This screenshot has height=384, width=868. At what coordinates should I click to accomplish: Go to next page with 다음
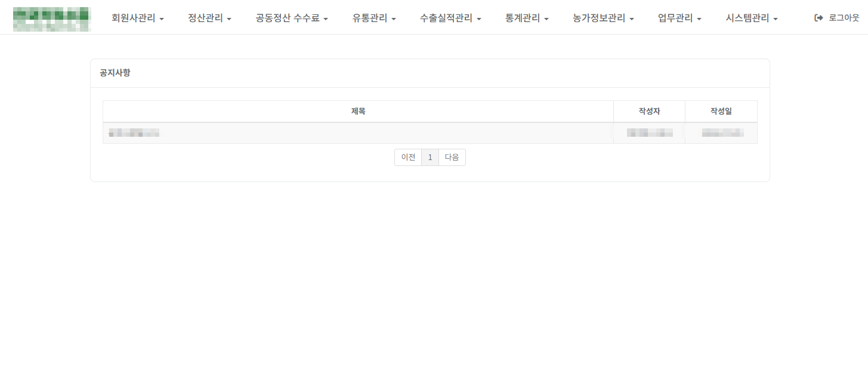tap(452, 158)
